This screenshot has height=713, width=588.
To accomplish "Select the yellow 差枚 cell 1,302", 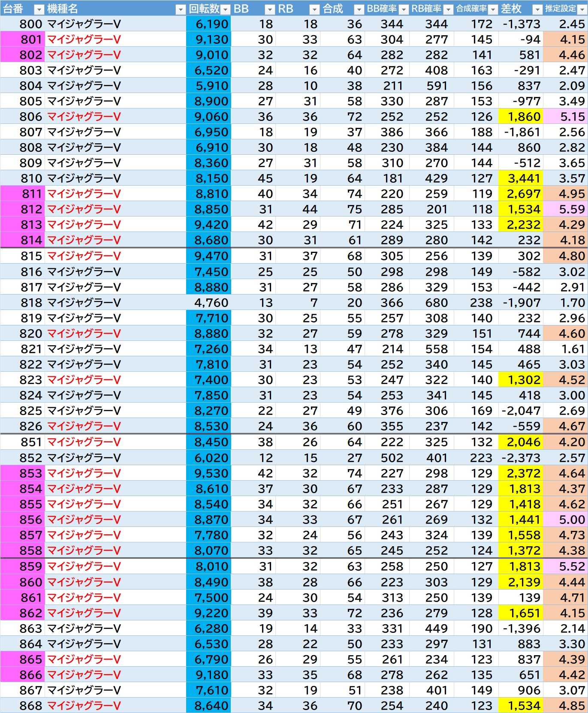I will click(521, 380).
